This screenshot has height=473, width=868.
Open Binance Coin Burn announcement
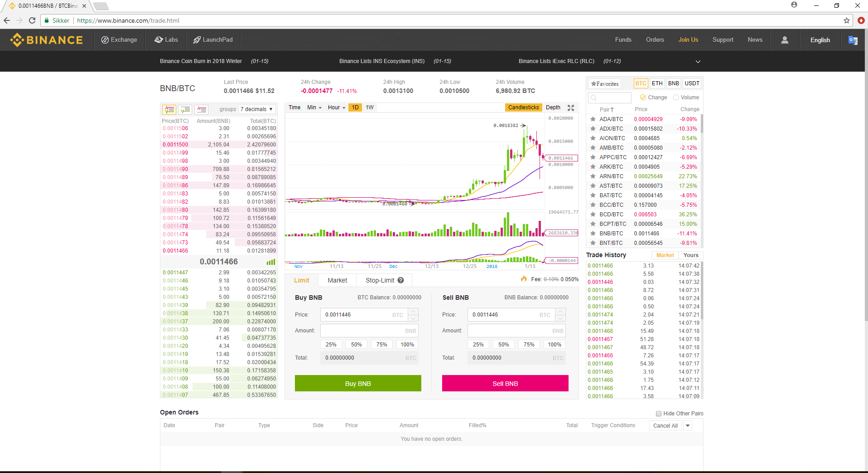[201, 61]
